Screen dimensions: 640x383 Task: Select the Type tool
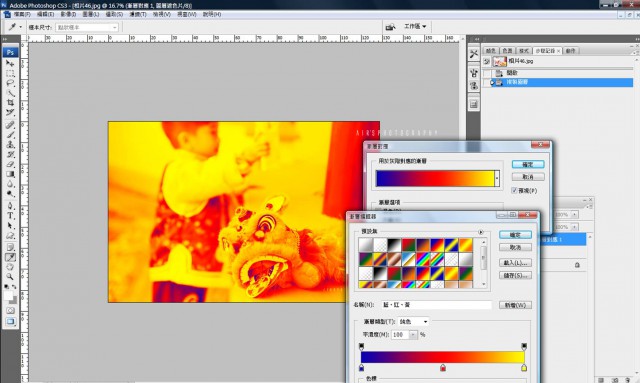click(10, 216)
